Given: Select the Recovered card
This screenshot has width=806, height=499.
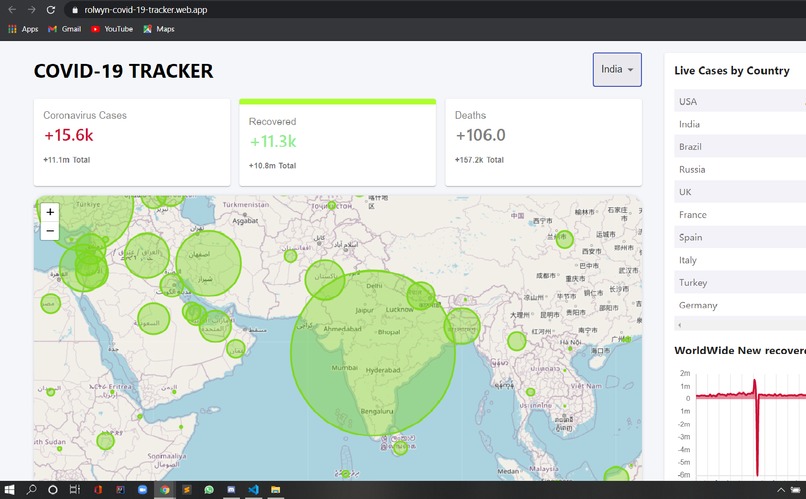Looking at the screenshot, I should (337, 142).
